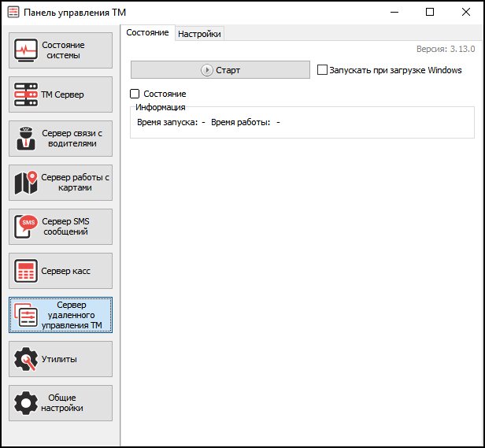Go to Сервер работы с картами
485x448 pixels.
tap(61, 183)
